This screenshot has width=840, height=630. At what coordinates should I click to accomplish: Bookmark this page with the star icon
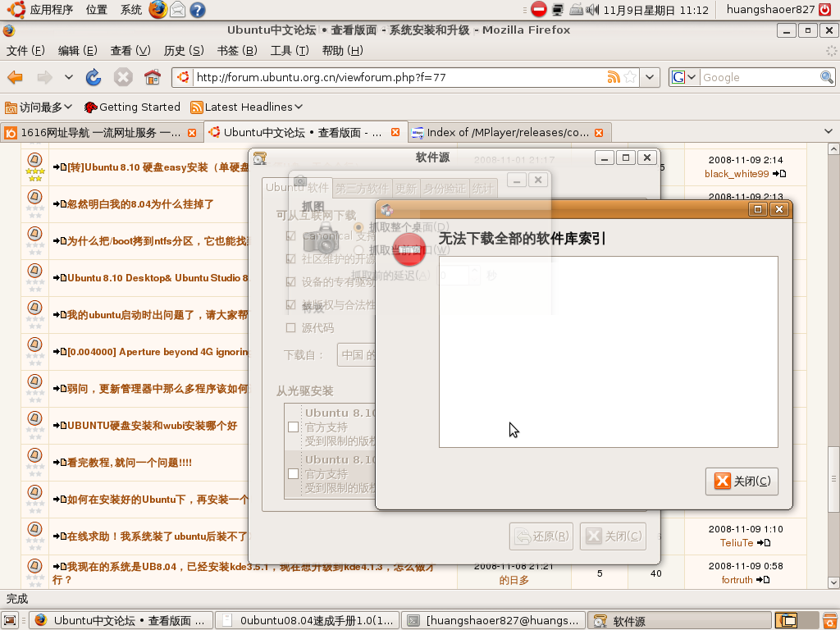point(631,77)
